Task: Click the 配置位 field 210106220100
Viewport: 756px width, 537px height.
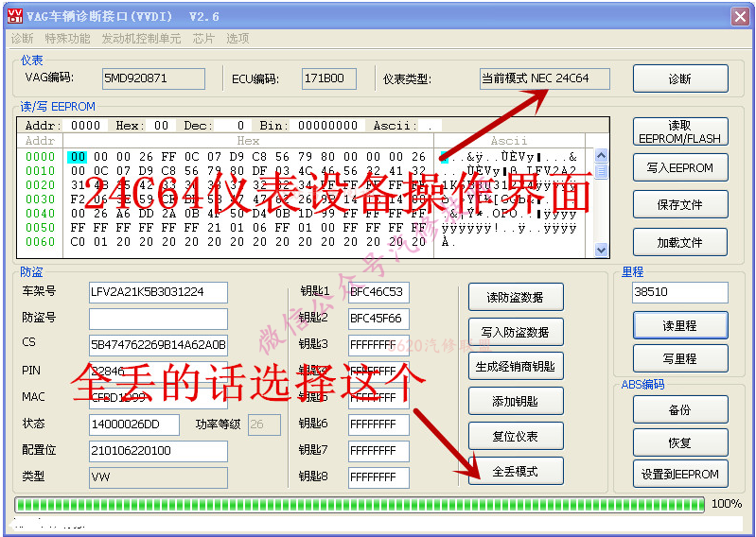Action: coord(158,451)
